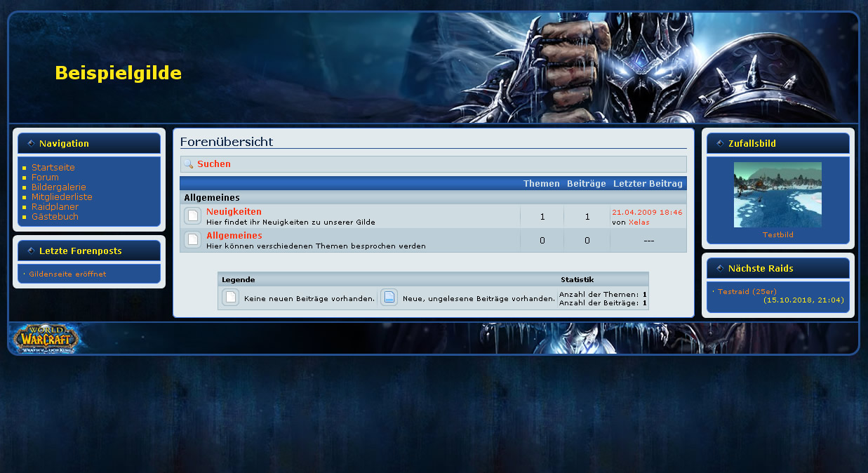Click the Navigation panel header icon
868x473 pixels.
[31, 143]
